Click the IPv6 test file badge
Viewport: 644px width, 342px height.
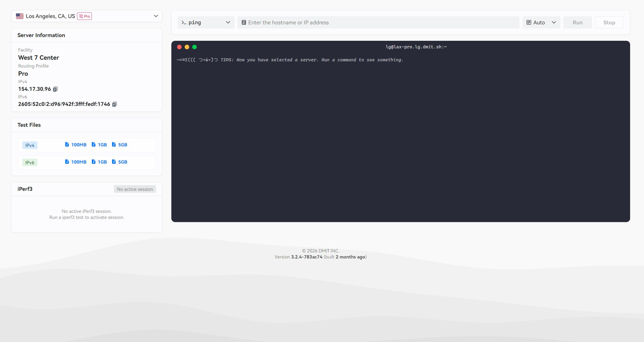30,163
